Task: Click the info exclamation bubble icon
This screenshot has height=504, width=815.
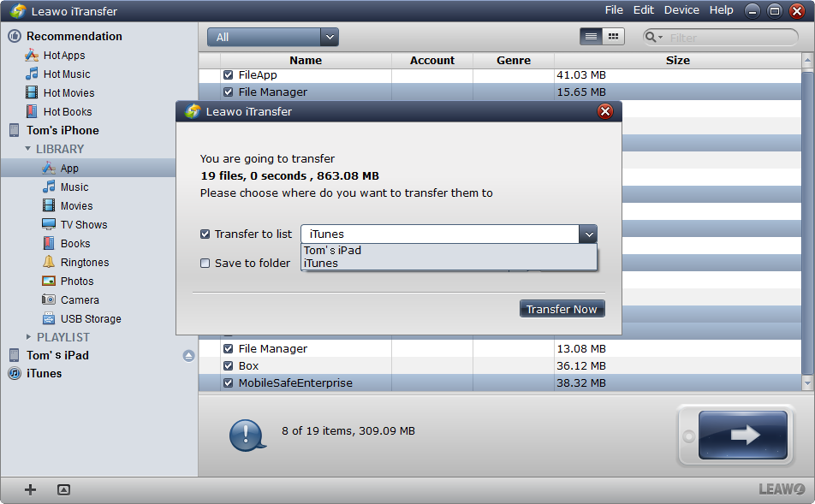Action: (247, 435)
